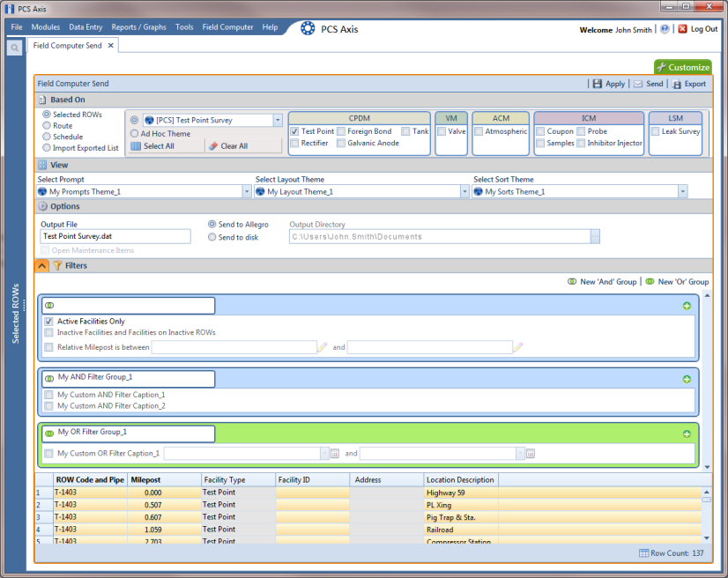Expand the Selected ROWs side panel
This screenshot has width=728, height=578.
(x=15, y=314)
